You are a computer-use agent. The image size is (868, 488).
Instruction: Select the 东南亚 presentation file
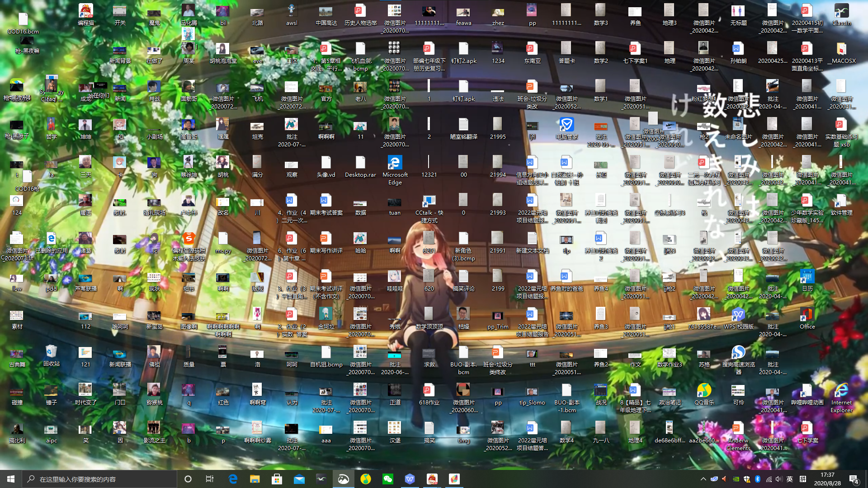pos(532,52)
